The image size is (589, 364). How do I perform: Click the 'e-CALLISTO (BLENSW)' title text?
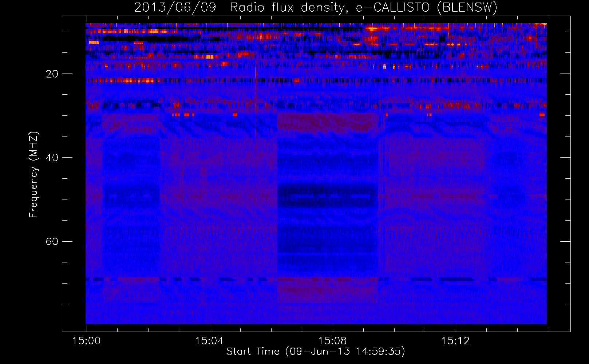tap(427, 8)
